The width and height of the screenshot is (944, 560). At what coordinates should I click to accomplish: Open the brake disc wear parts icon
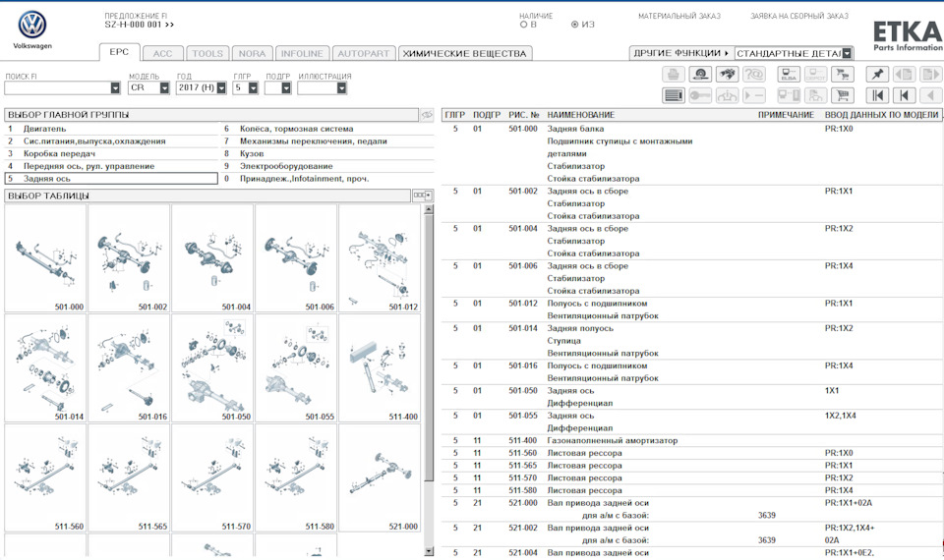click(x=699, y=74)
